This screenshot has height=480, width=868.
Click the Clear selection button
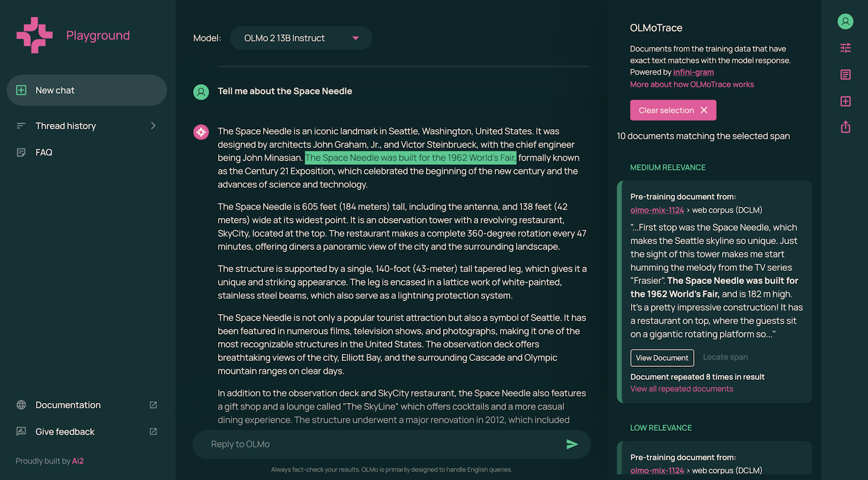(x=673, y=110)
